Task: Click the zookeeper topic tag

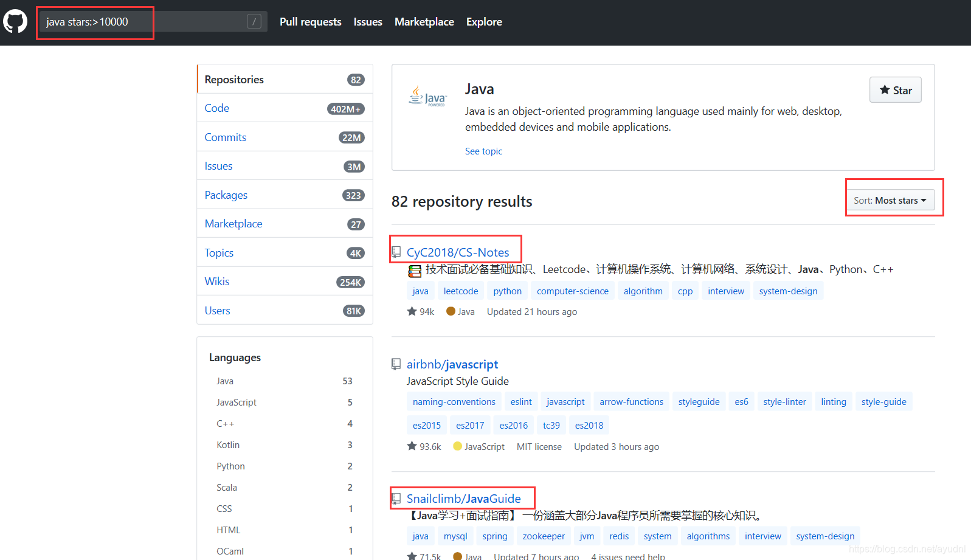Action: [544, 536]
